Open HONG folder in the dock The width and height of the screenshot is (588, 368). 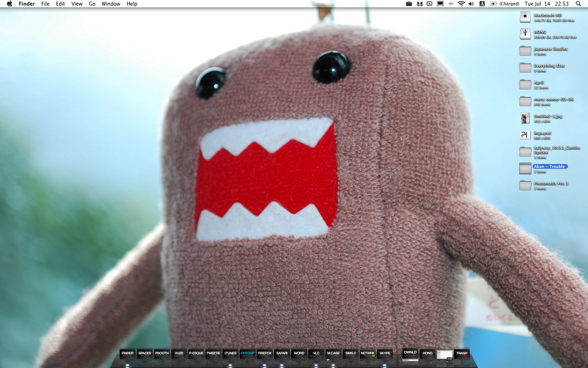[x=427, y=354]
